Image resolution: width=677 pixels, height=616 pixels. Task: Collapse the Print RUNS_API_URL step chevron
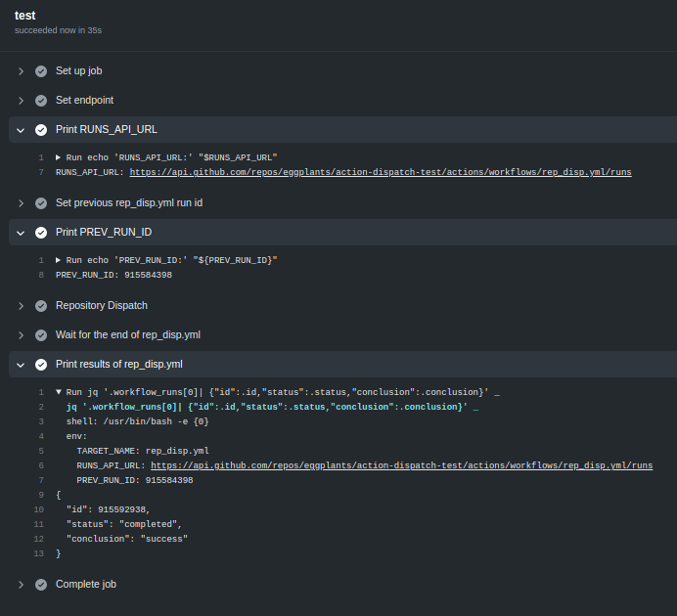tap(21, 130)
